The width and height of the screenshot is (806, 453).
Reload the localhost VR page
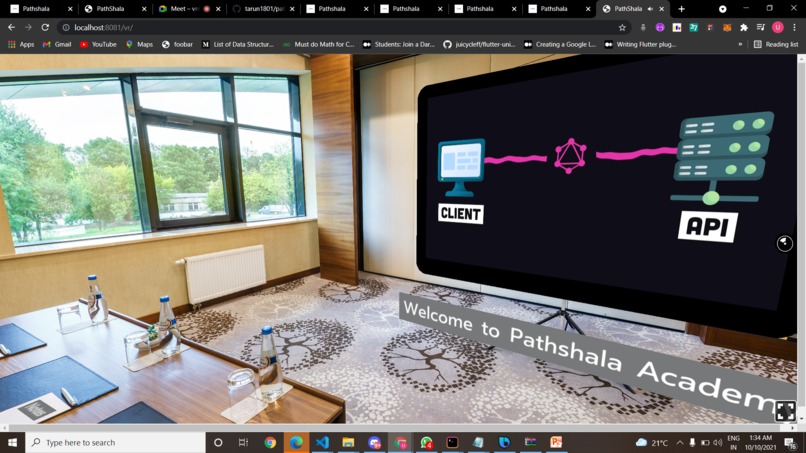point(45,27)
